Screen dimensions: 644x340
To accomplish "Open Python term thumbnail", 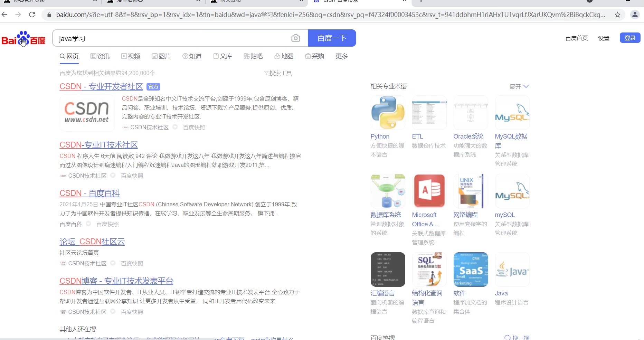I will (x=388, y=113).
